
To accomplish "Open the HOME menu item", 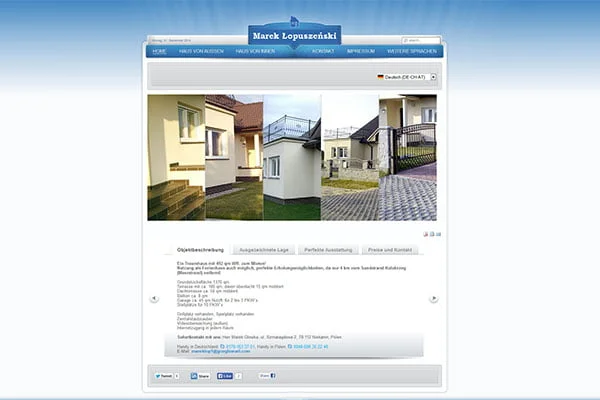I will click(159, 51).
